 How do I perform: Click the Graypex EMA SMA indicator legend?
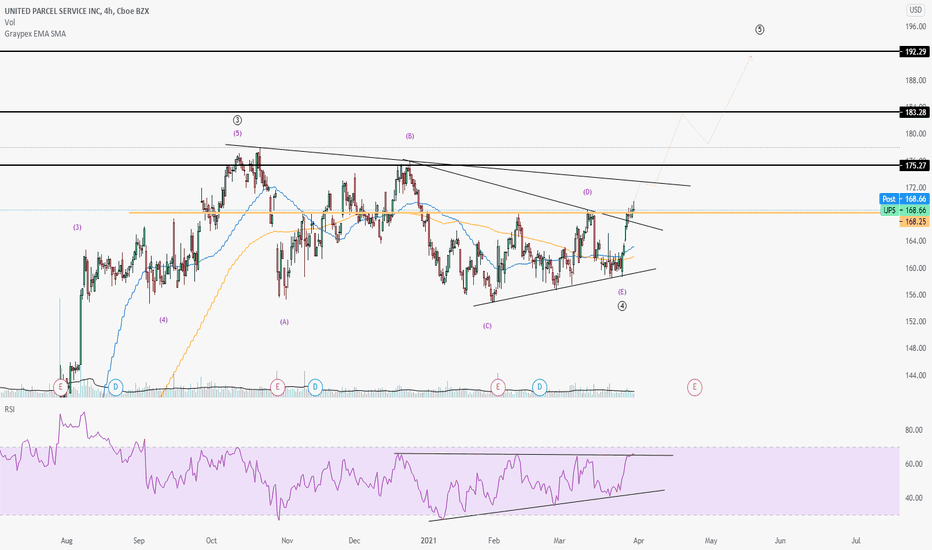pyautogui.click(x=35, y=34)
